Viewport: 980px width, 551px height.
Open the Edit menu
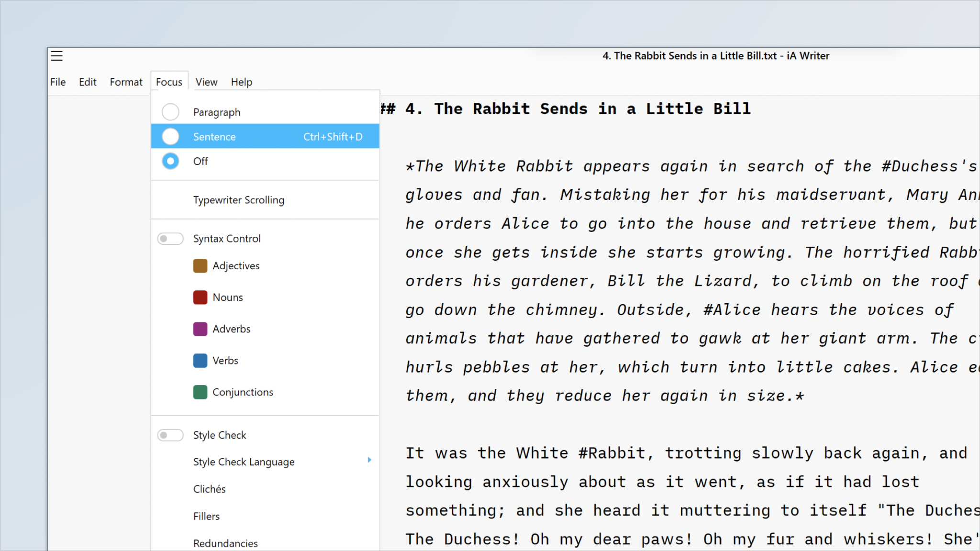coord(88,82)
